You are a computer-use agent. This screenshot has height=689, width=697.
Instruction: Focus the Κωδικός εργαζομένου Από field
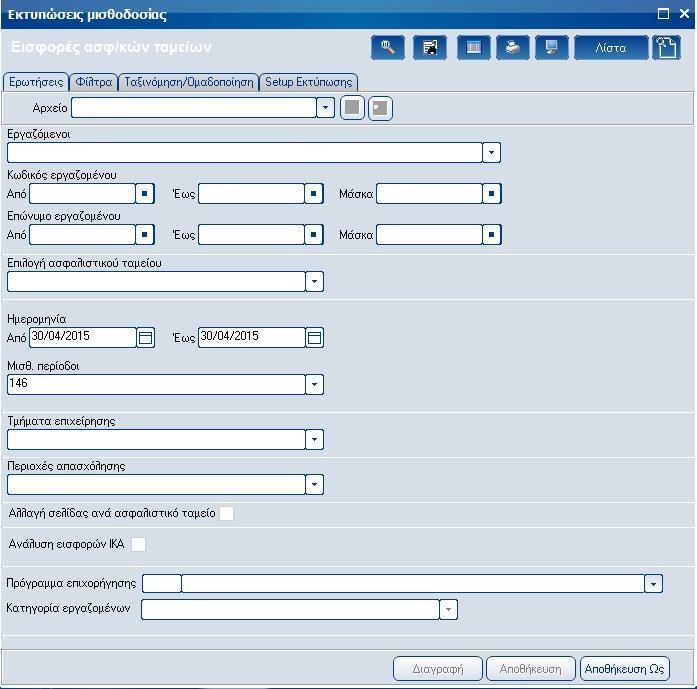pos(82,194)
